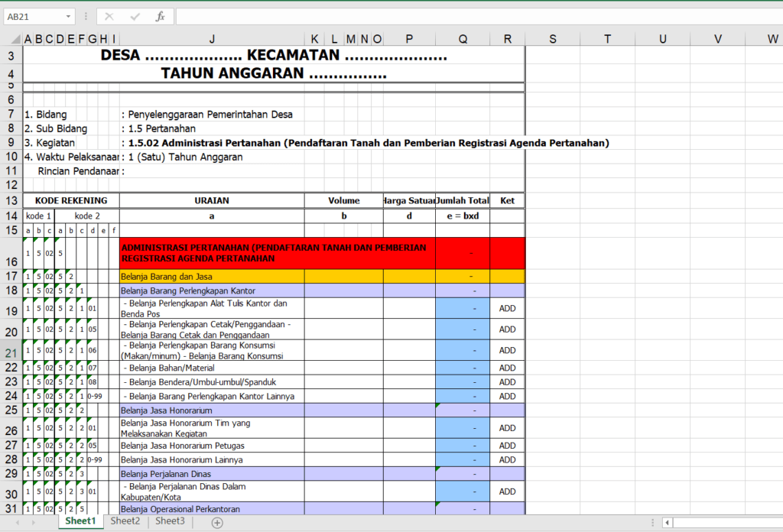
Task: Click the previous sheet navigation arrow
Action: click(x=17, y=522)
